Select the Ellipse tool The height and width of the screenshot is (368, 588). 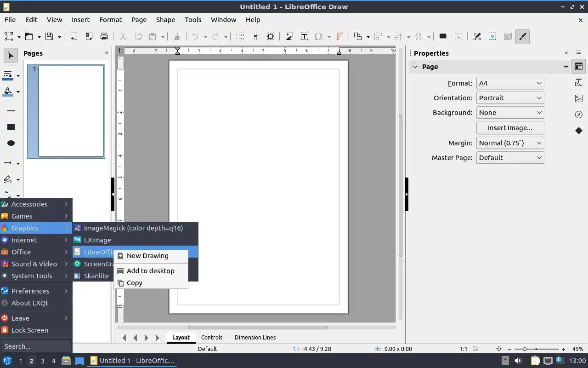tap(11, 143)
